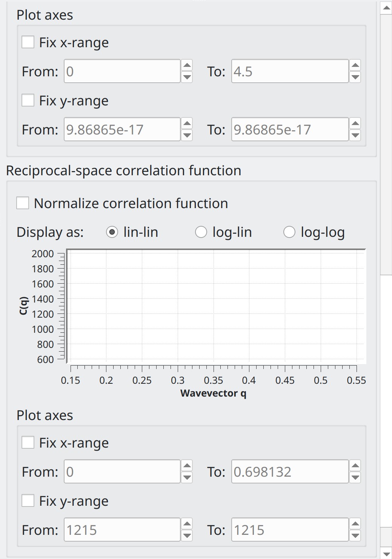
Task: Increment upper x-range From value
Action: coord(187,65)
